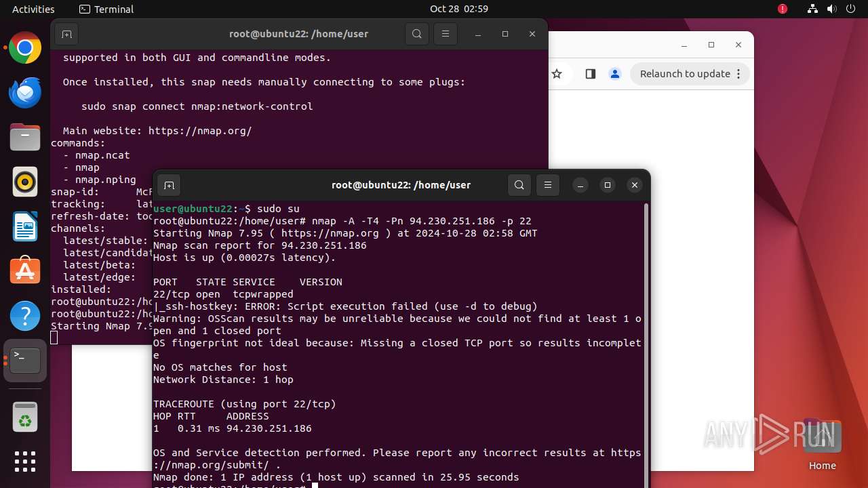Click the red notification indicator in top bar

coord(783,9)
